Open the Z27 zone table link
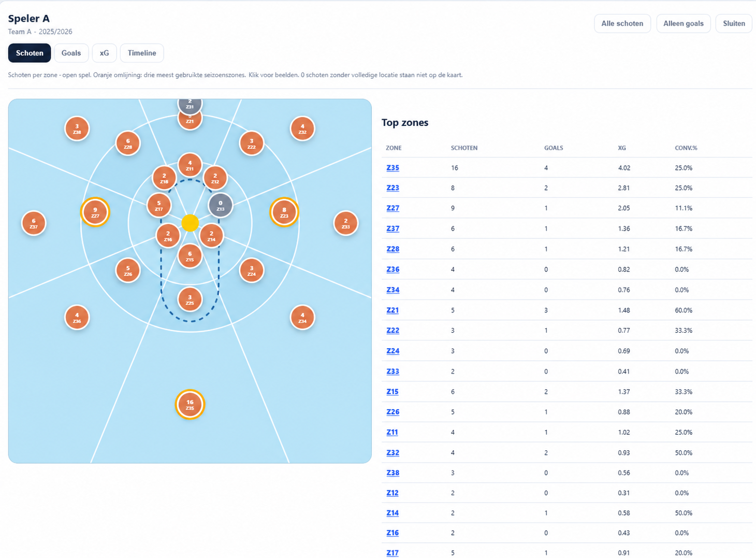This screenshot has height=558, width=756. 392,208
